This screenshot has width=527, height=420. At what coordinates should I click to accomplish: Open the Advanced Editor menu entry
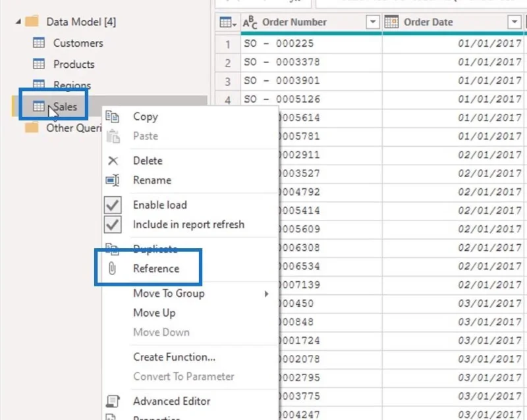(x=172, y=401)
